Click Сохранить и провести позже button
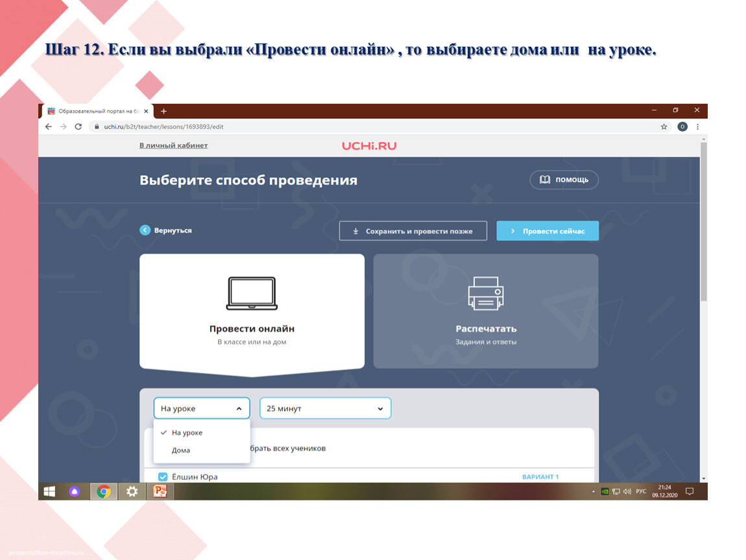The width and height of the screenshot is (746, 560). [413, 231]
